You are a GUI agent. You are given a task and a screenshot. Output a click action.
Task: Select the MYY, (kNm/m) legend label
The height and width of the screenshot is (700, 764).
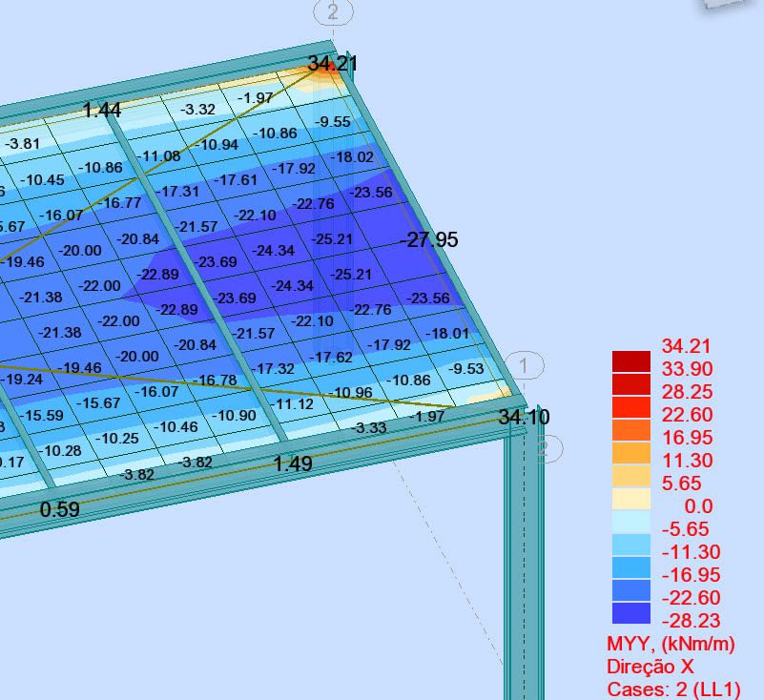[671, 644]
